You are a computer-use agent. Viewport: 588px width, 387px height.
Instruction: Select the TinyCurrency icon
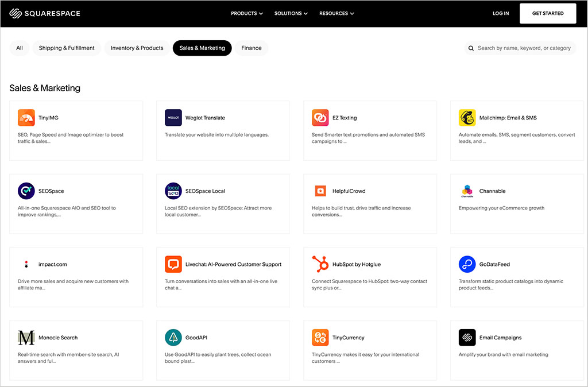(x=320, y=338)
